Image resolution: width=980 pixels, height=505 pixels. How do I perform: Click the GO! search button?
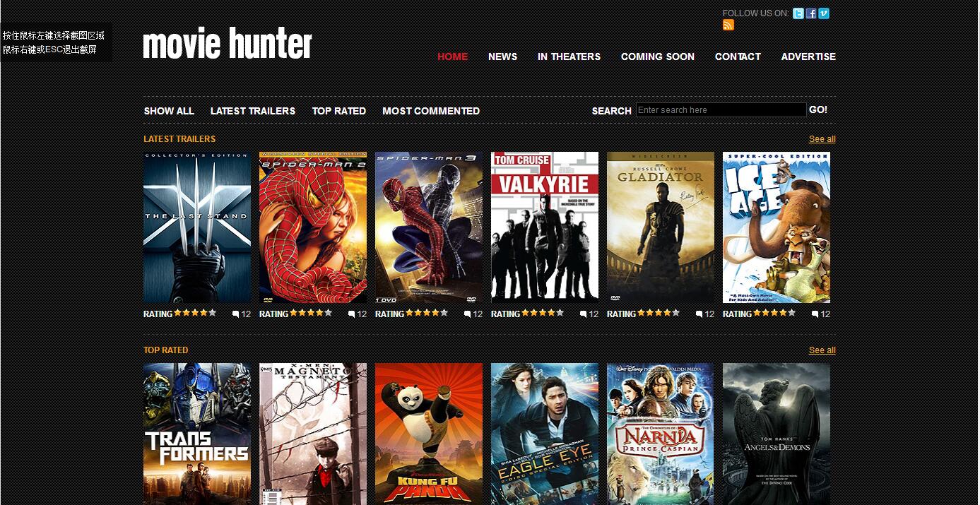pos(818,109)
